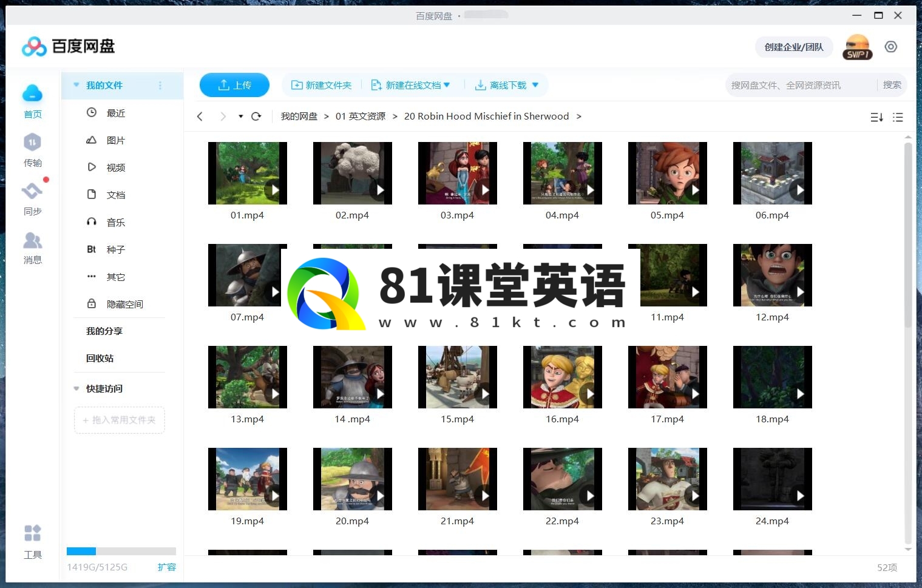The height and width of the screenshot is (588, 922).
Task: Focus the 搜网盘文件 search field
Action: 801,85
